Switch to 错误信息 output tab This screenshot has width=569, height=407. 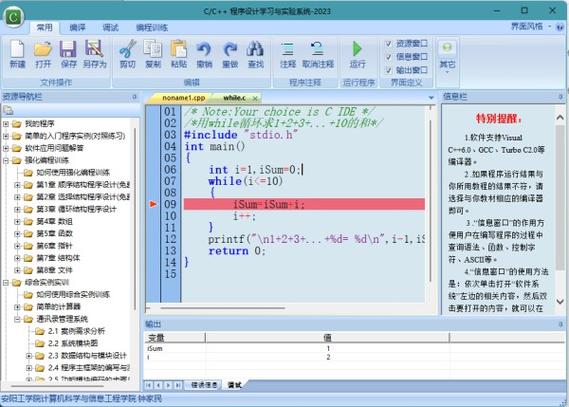(204, 385)
